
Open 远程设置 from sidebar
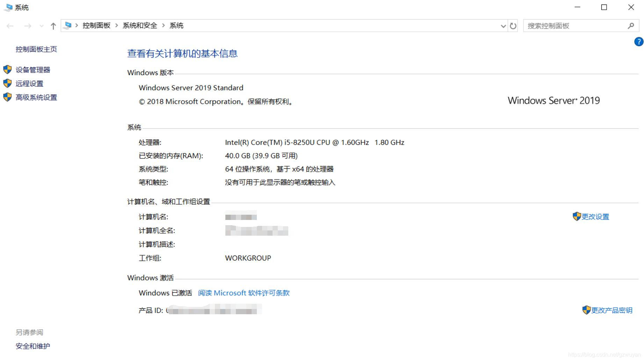pyautogui.click(x=29, y=84)
